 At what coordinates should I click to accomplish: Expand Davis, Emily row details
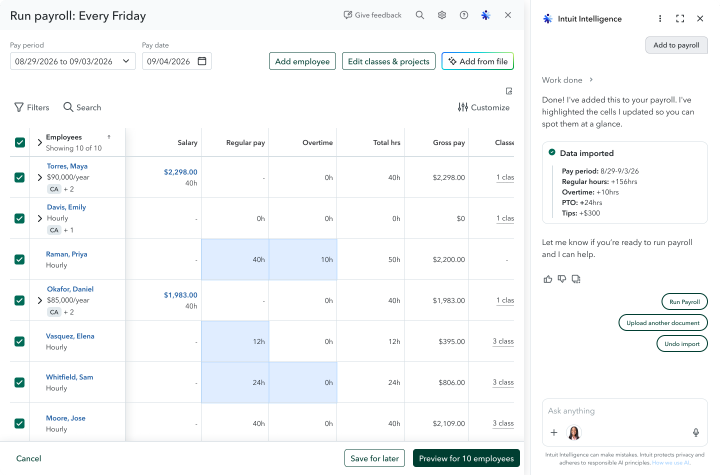(39, 218)
